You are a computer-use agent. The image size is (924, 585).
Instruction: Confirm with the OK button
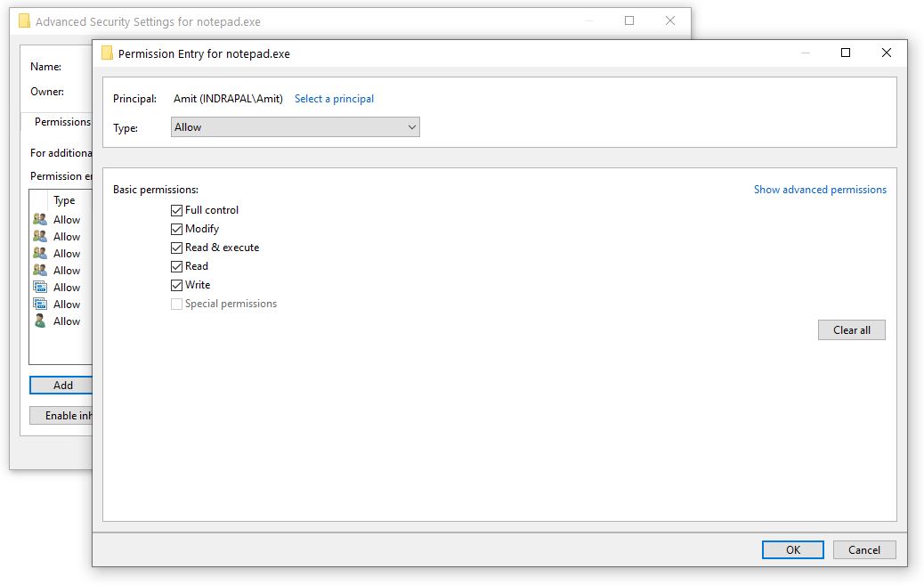click(x=792, y=550)
